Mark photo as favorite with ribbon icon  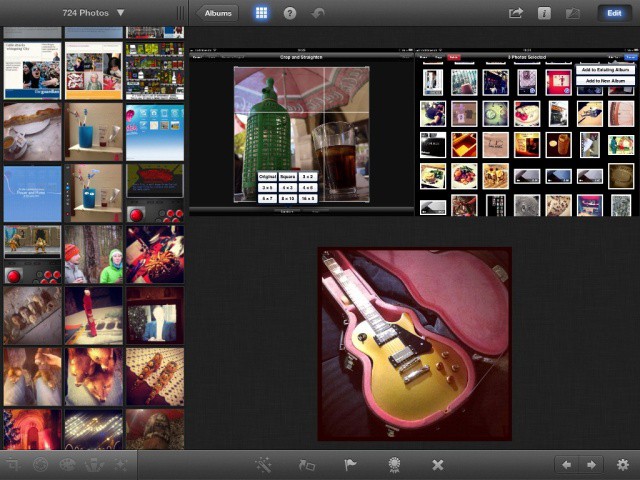tap(394, 465)
